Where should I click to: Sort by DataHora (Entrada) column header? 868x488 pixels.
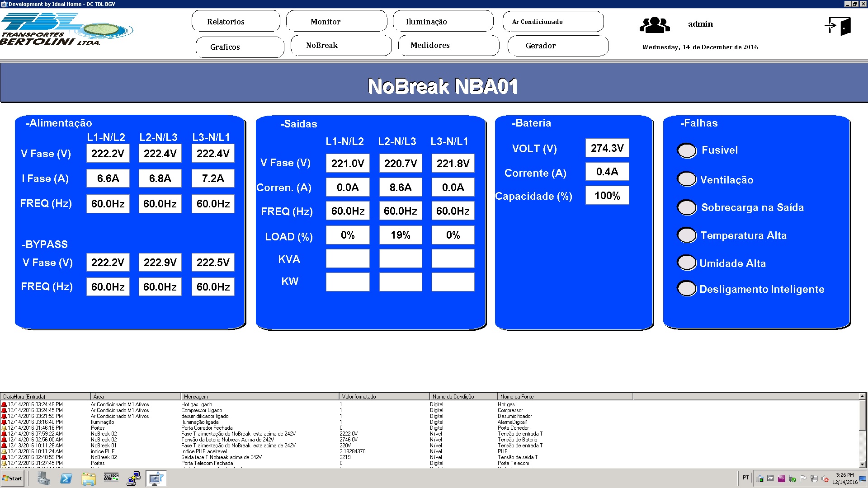[45, 397]
